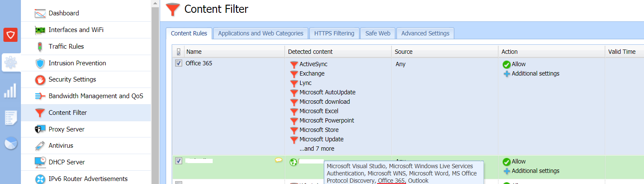Uncheck the Office 365 rule checkbox
Screen dimensions: 644x184
point(179,63)
